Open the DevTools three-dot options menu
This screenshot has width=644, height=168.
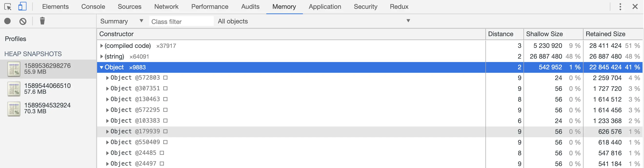[x=620, y=7]
